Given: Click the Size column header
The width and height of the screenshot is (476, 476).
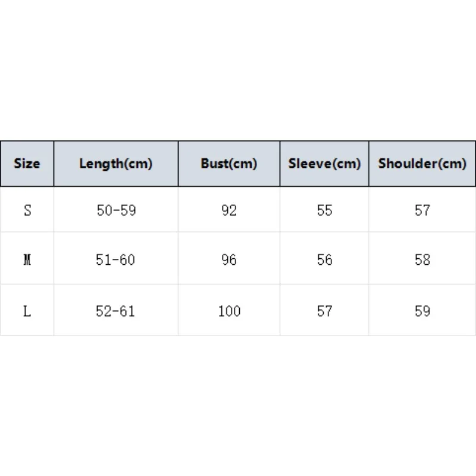Looking at the screenshot, I should pos(27,164).
